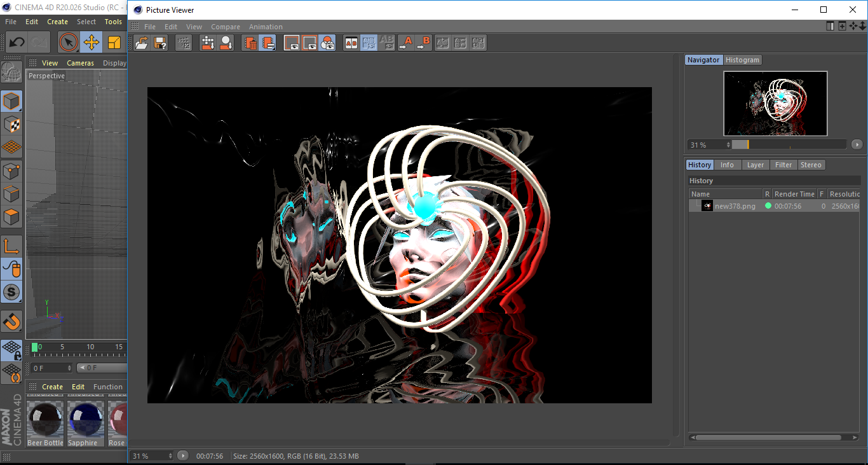Select Texture mode checkered cube icon
Image resolution: width=868 pixels, height=465 pixels.
click(x=11, y=124)
